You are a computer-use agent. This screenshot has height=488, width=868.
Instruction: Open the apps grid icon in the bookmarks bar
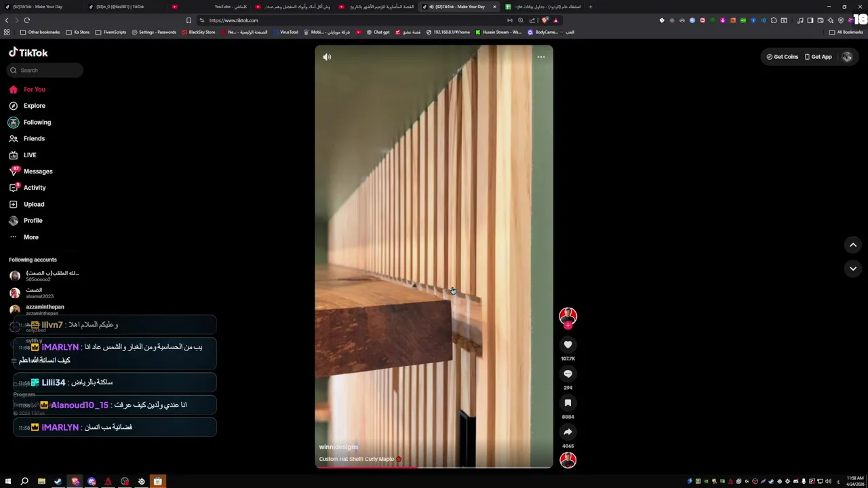point(7,32)
